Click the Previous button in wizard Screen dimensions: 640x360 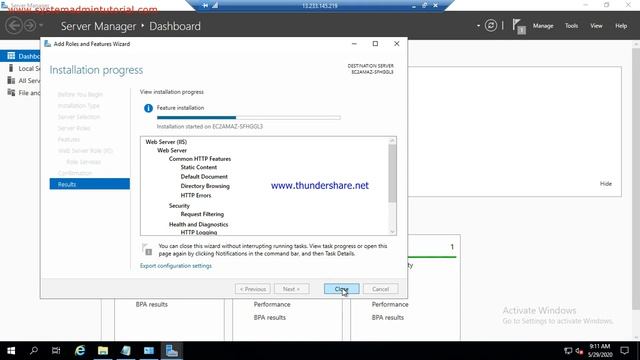tap(253, 289)
